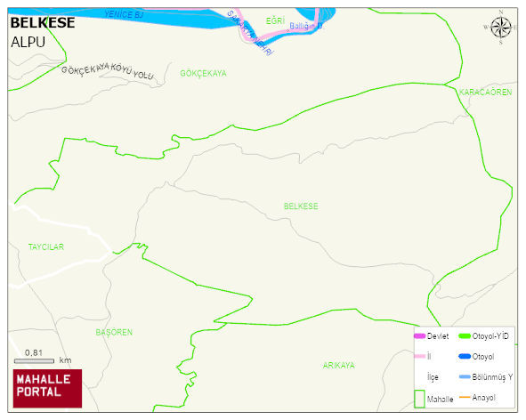Click the Anayol orange legend swatch
The width and height of the screenshot is (526, 420).
pyautogui.click(x=465, y=397)
